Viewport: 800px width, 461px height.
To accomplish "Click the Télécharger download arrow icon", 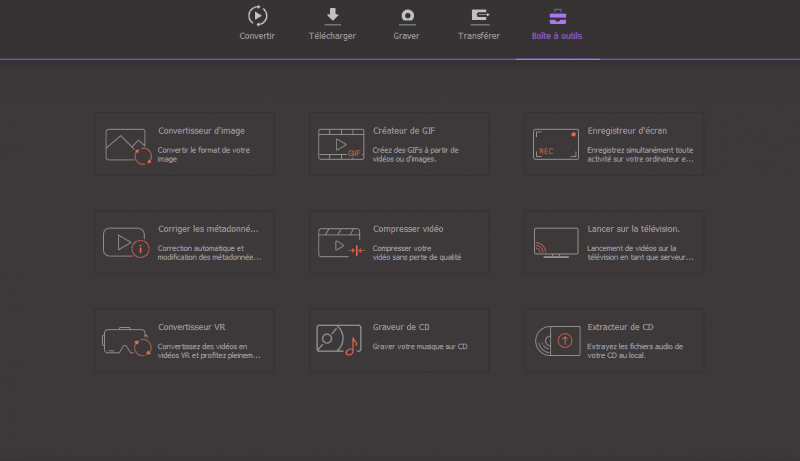I will coord(333,16).
